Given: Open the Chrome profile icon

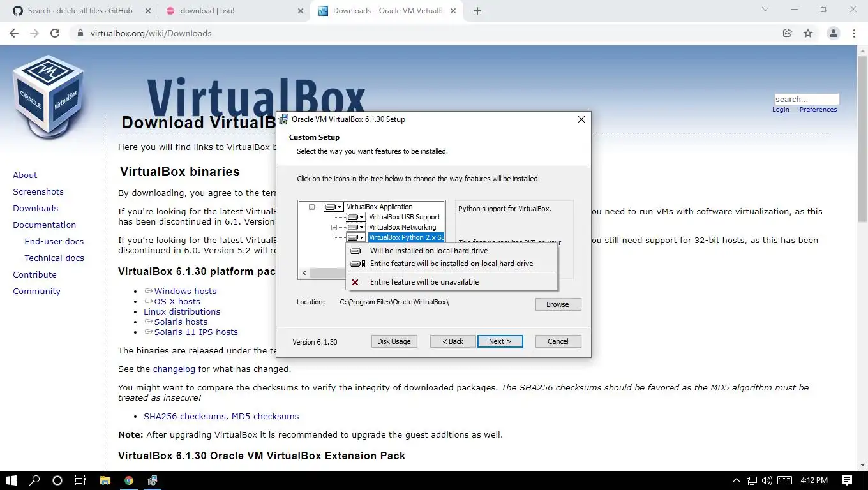Looking at the screenshot, I should tap(833, 33).
